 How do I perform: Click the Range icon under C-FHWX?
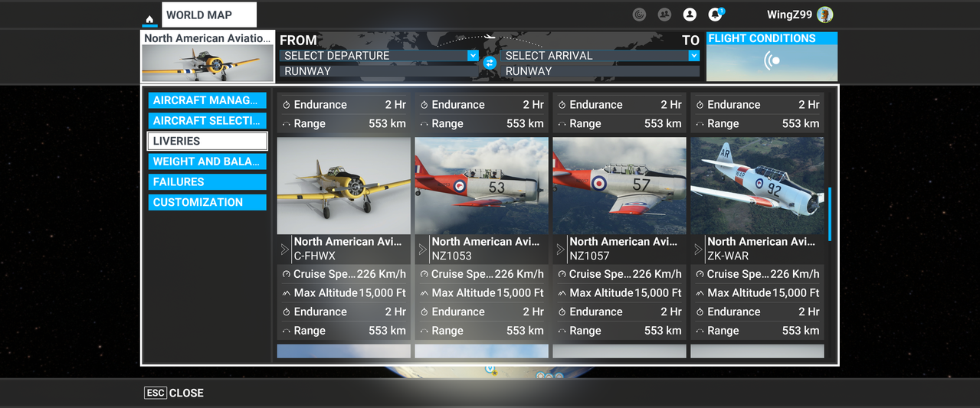pyautogui.click(x=287, y=331)
